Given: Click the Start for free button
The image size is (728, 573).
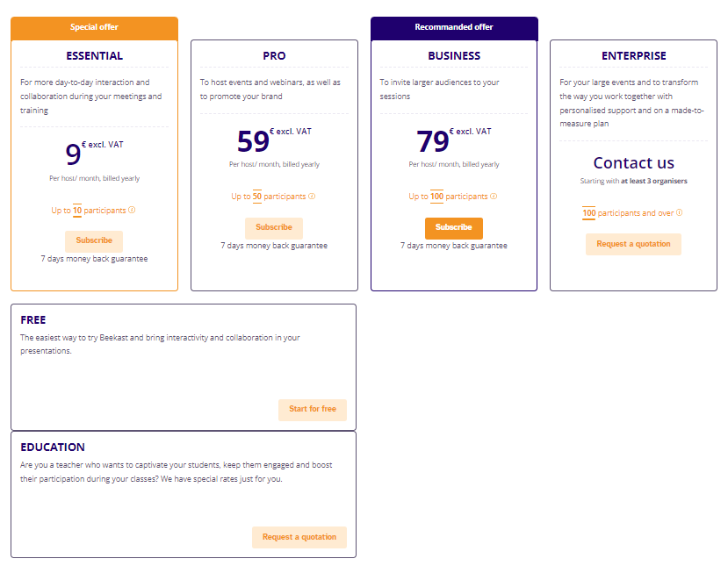Looking at the screenshot, I should (x=313, y=410).
